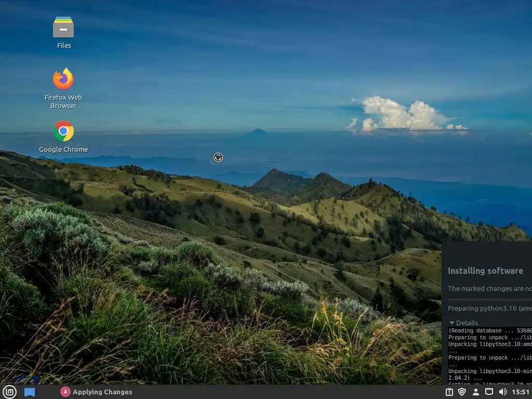Collapse the Details expander in installer
Image resolution: width=532 pixels, height=399 pixels.
pos(463,323)
